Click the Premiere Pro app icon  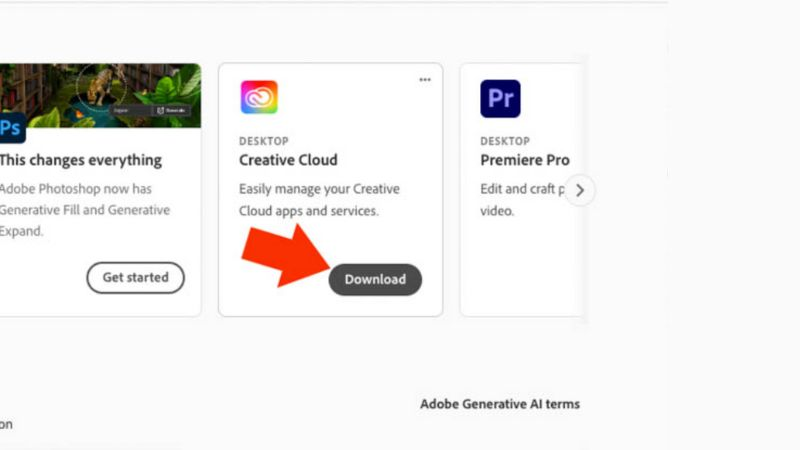(x=500, y=99)
